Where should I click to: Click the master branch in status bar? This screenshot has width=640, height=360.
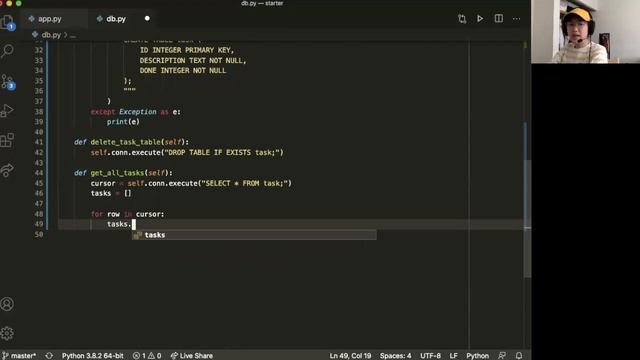19,356
